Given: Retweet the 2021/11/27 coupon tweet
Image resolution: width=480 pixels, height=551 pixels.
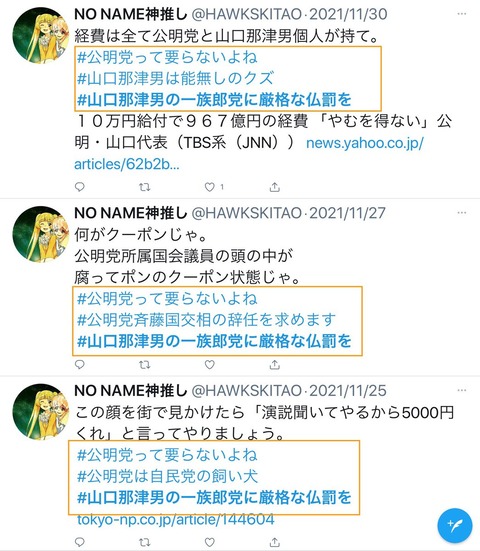Looking at the screenshot, I should tap(144, 365).
